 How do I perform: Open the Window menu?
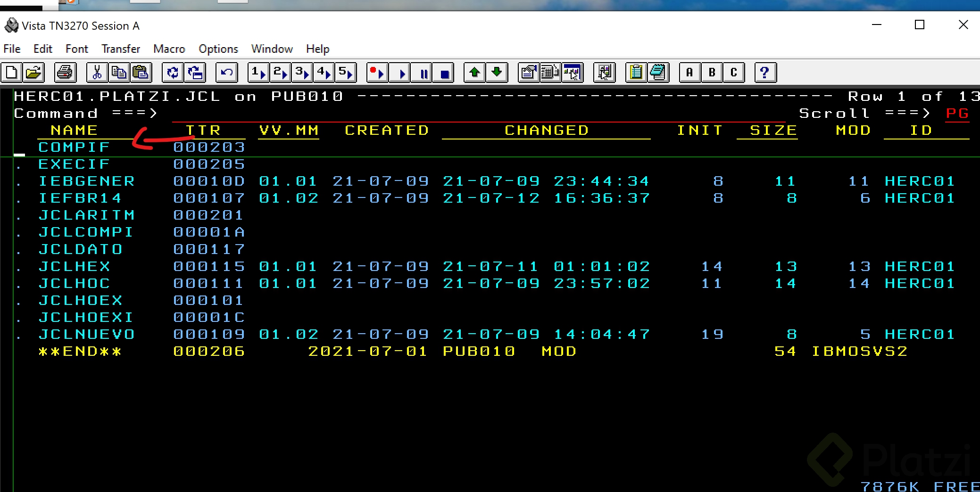tap(272, 49)
